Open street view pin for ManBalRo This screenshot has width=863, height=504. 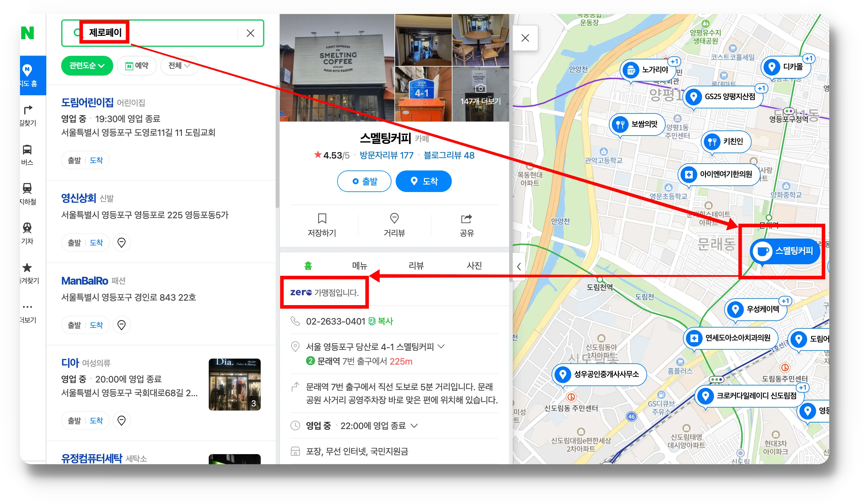pos(122,325)
